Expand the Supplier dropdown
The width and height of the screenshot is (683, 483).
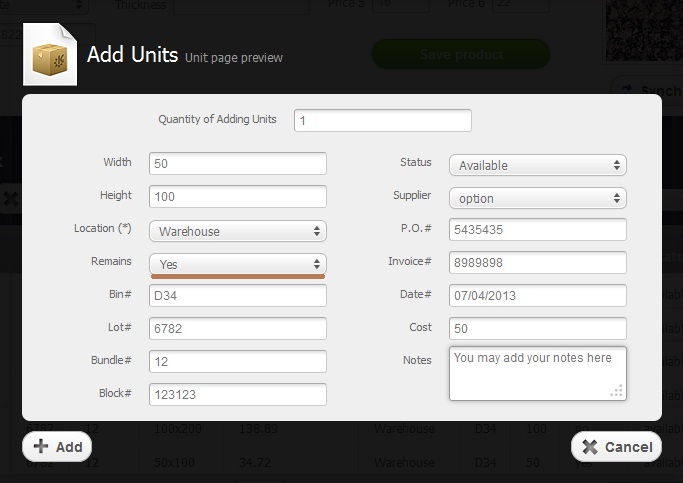(537, 198)
